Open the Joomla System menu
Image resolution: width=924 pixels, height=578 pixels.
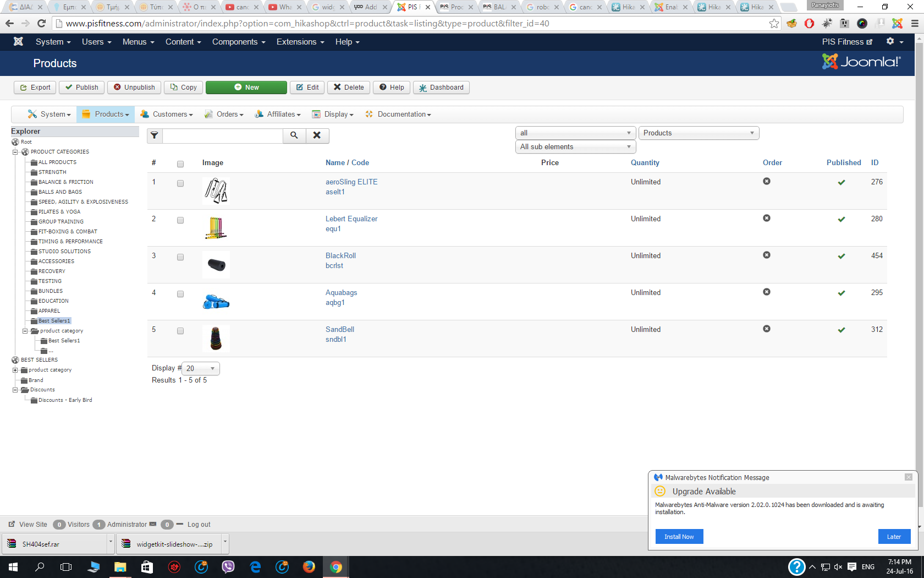click(x=53, y=42)
